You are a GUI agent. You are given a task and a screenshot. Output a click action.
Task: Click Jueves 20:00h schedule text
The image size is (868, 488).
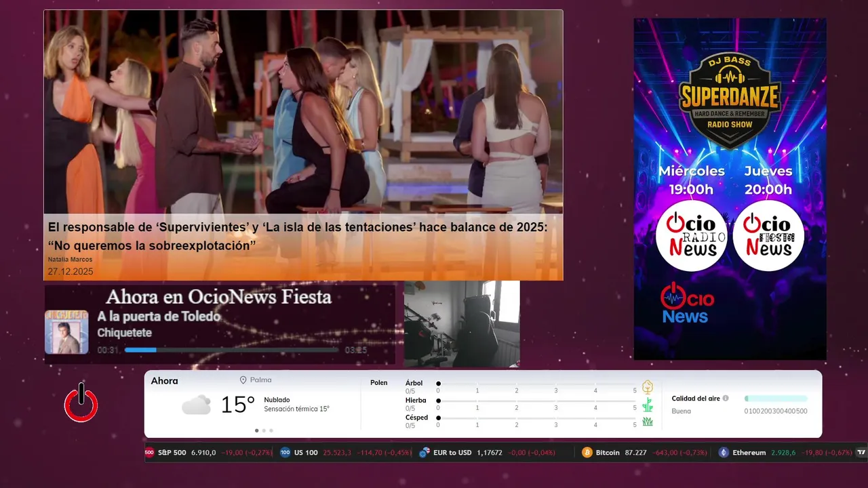768,180
